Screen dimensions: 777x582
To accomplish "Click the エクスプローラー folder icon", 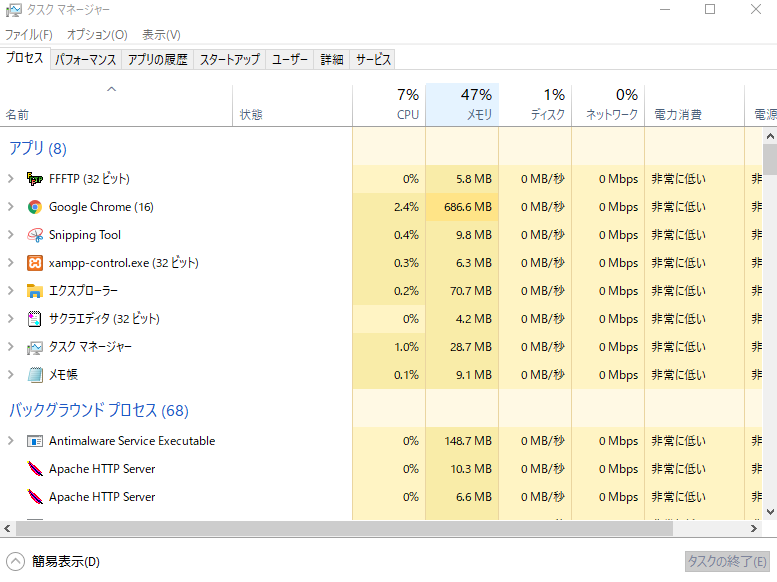I will click(x=35, y=291).
